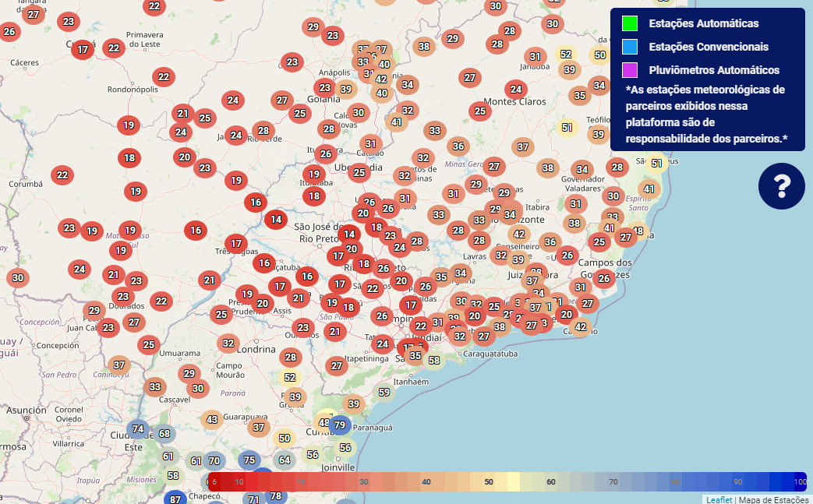Viewport: 813px width, 504px height.
Task: Click station marker 52 near Januária
Action: [566, 54]
